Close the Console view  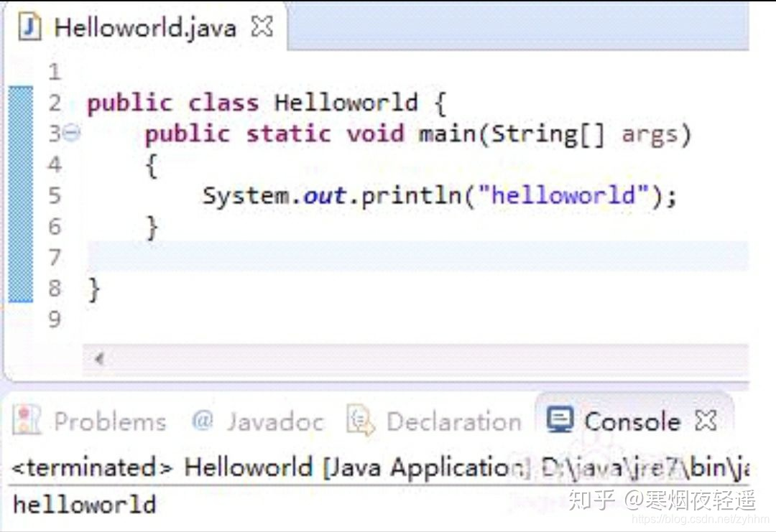coord(706,421)
